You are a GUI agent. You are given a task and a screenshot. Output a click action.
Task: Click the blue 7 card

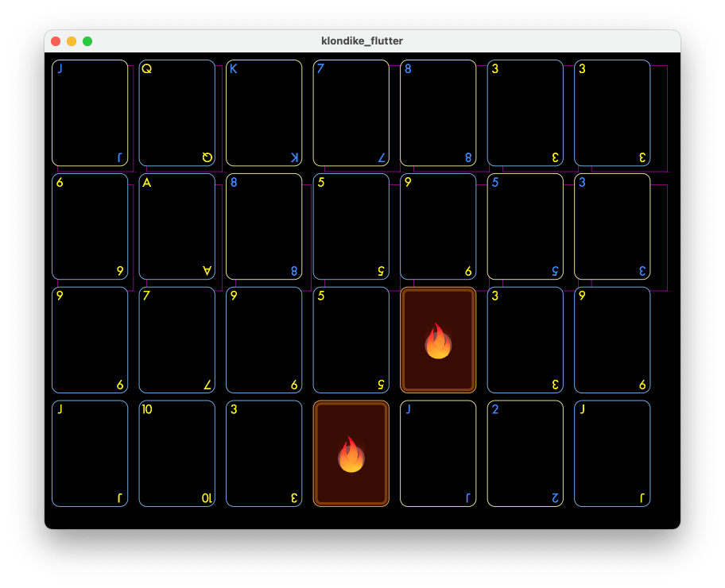coord(351,113)
